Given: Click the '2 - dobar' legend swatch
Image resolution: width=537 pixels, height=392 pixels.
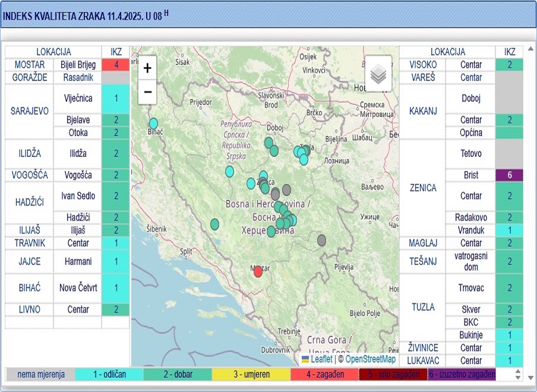Looking at the screenshot, I should 178,374.
